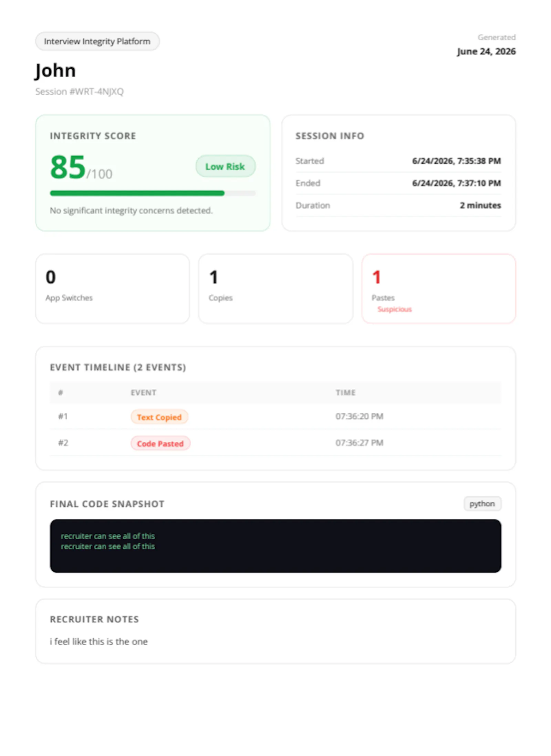Viewport: 551px width, 756px height.
Task: Click the first 'recruiter can see all of this' code line
Action: click(108, 536)
